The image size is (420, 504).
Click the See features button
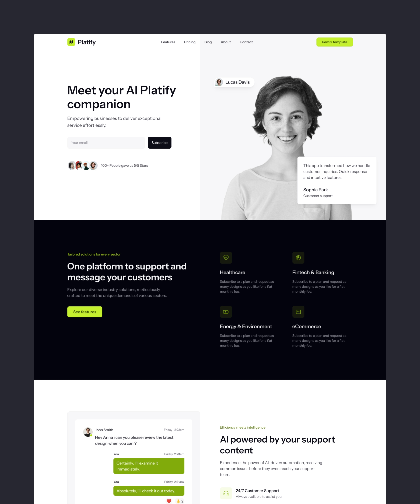[x=84, y=311]
